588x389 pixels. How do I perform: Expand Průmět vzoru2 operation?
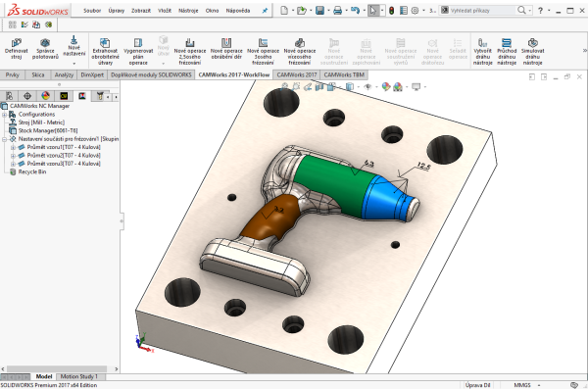click(13, 156)
